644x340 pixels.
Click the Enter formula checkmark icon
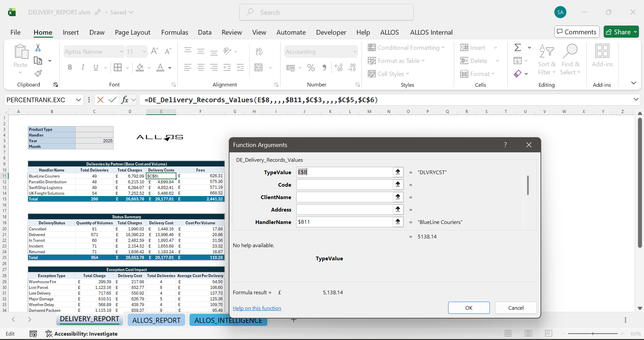(113, 100)
